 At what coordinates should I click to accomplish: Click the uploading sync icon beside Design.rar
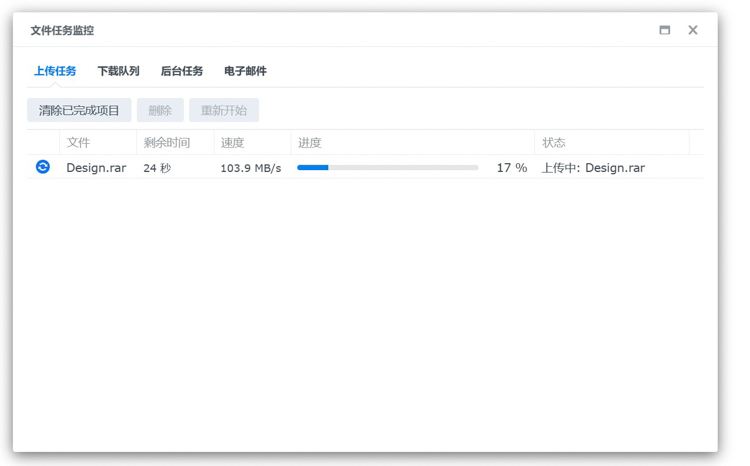coord(43,167)
